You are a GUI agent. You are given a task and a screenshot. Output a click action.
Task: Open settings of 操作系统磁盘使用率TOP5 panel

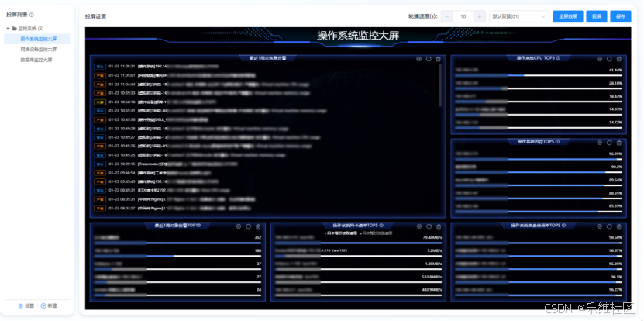[599, 226]
